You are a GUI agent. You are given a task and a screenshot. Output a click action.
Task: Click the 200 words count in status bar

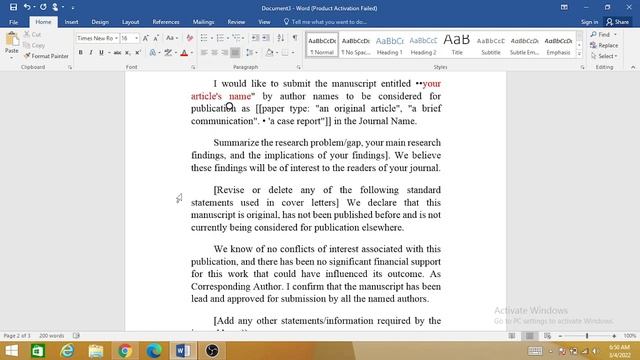51,336
